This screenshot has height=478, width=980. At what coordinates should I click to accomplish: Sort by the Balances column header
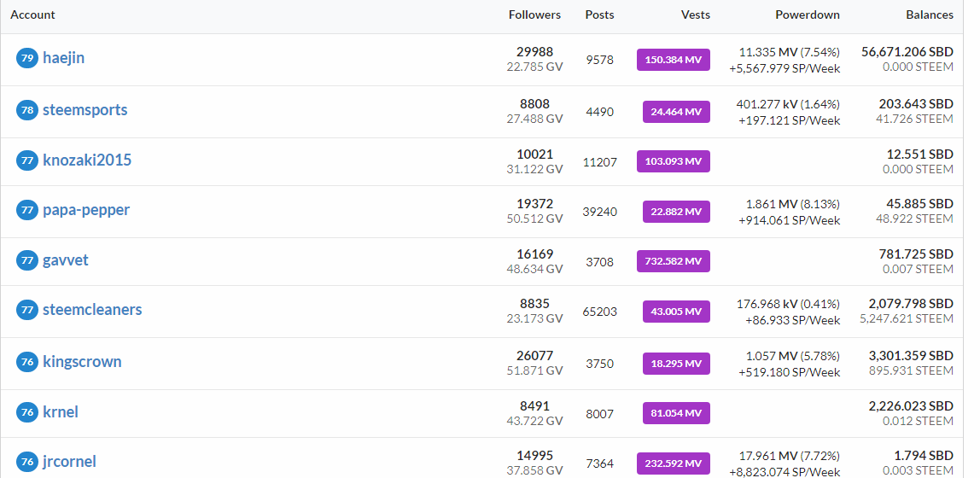click(x=930, y=15)
